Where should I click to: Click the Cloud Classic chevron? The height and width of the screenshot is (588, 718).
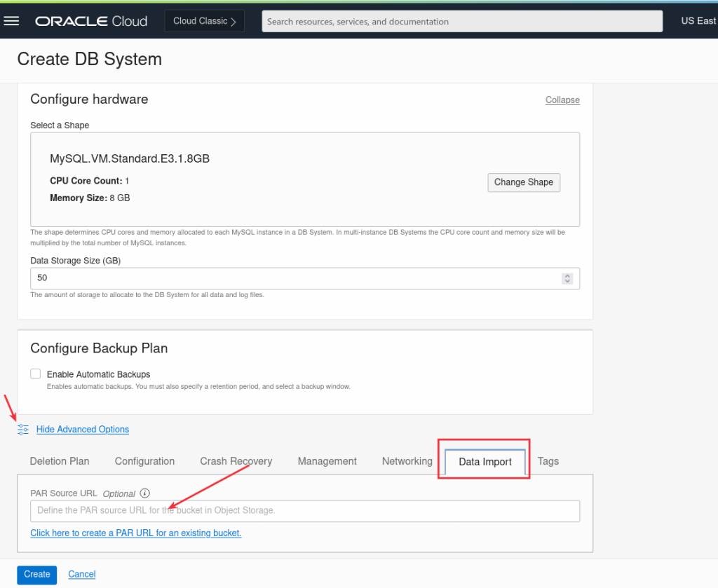point(235,20)
